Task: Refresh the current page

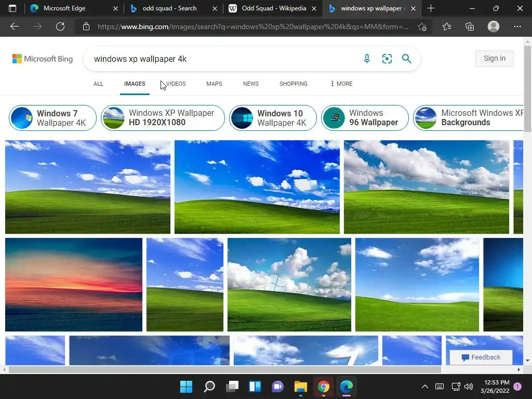Action: 60,26
